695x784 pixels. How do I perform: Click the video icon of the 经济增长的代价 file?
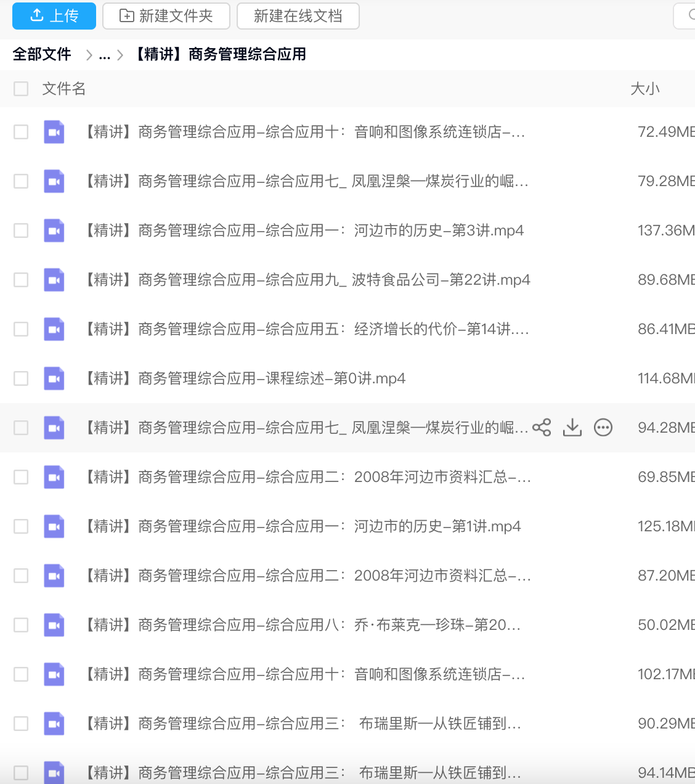[x=54, y=329]
